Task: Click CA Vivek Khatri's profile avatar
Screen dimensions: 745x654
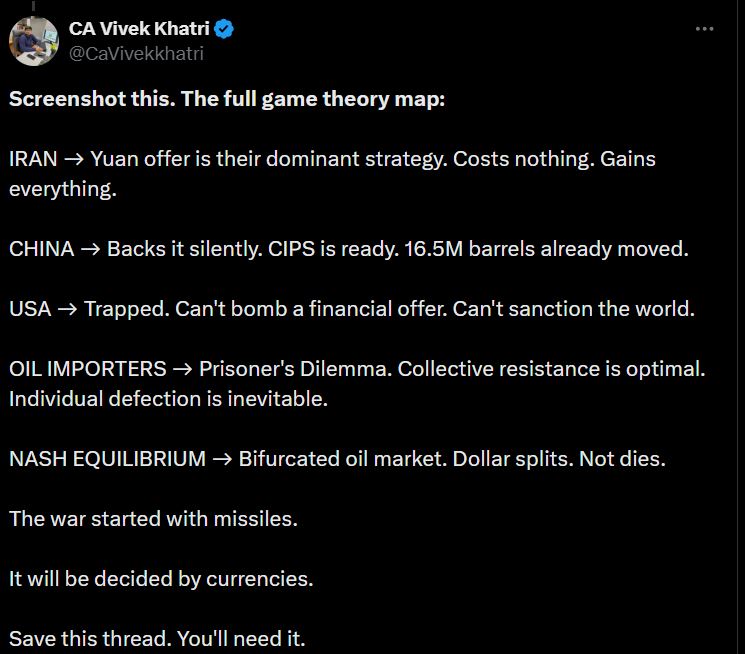Action: point(33,41)
